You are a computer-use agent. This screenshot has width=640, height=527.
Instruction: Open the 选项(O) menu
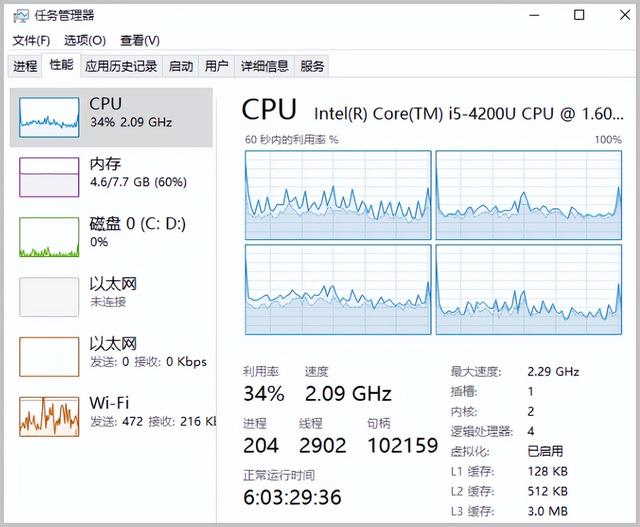(x=85, y=40)
